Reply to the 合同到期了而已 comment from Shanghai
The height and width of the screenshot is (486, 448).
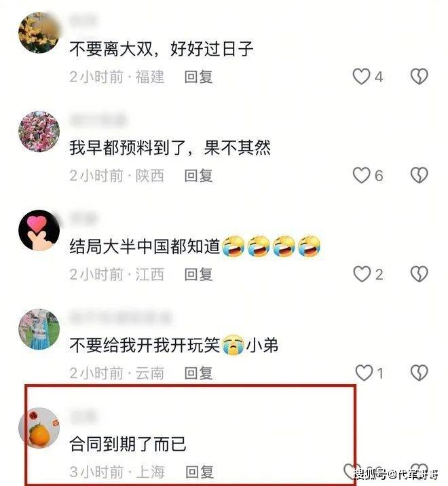click(x=200, y=472)
